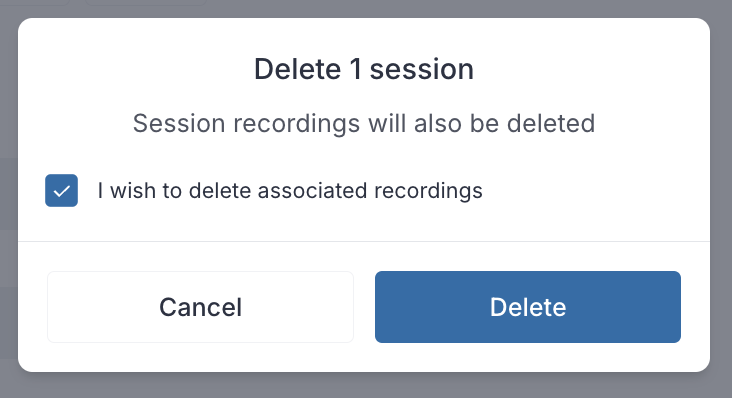Select the word 'Delete' on the blue button
732x398 pixels.
click(528, 307)
